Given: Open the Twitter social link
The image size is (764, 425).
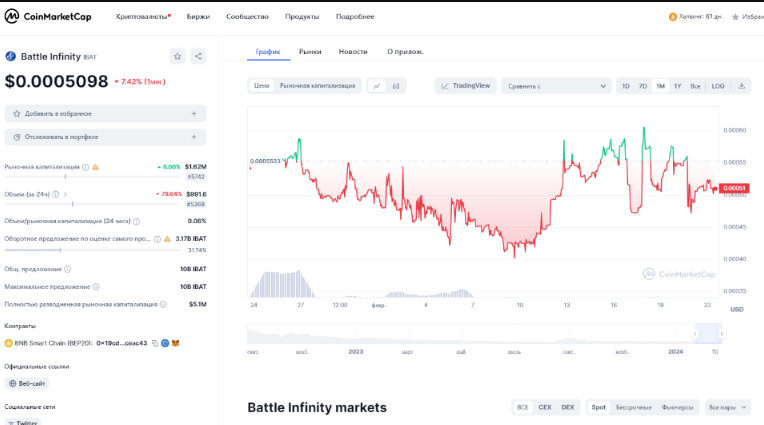Looking at the screenshot, I should [23, 422].
